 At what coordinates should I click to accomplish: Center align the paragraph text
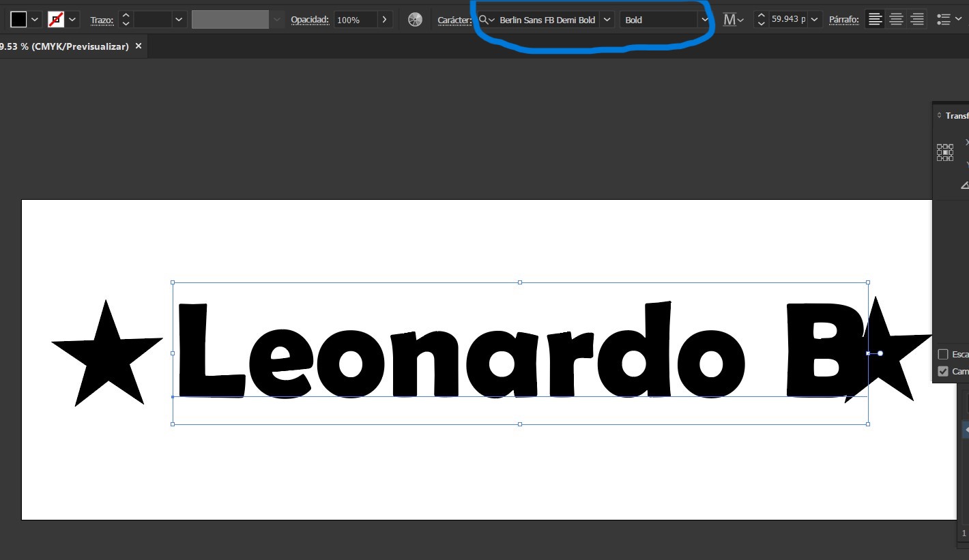[x=896, y=20]
